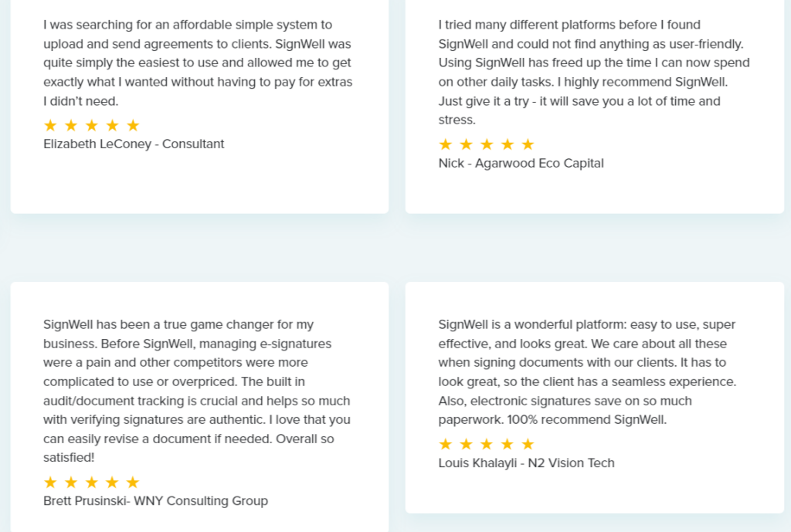
Task: Click the review text calling SignWell a game changer
Action: pos(198,391)
